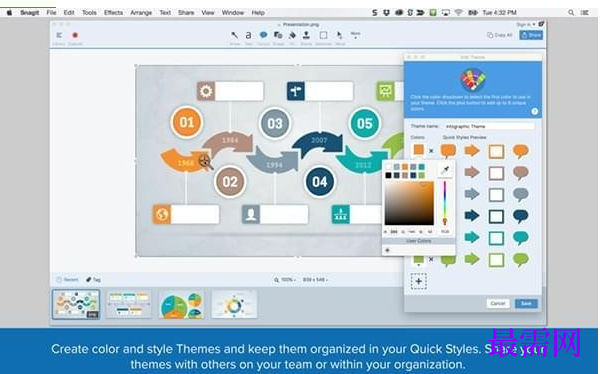Click the brown arrow quick style
This screenshot has width=600, height=374.
tap(472, 172)
